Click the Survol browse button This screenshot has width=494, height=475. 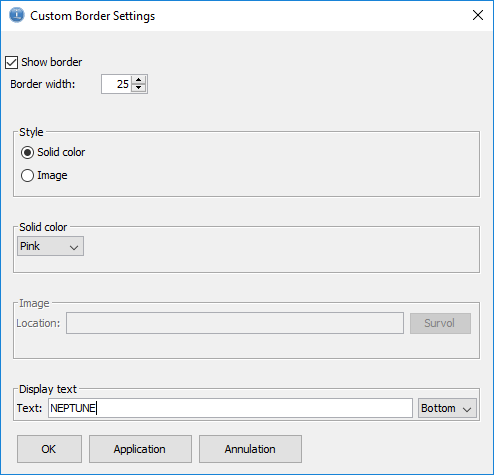pos(440,323)
